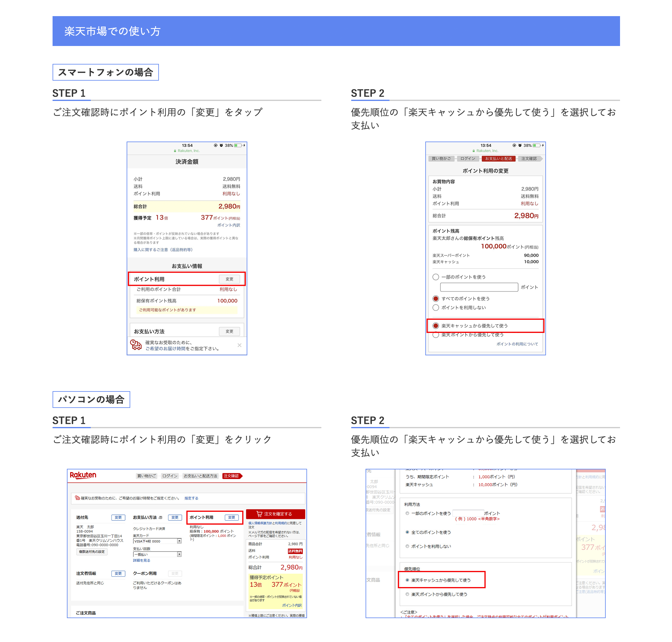The height and width of the screenshot is (642, 672).
Task: Choose ポイントを利用しない radio in PC STEP 2
Action: tap(407, 546)
